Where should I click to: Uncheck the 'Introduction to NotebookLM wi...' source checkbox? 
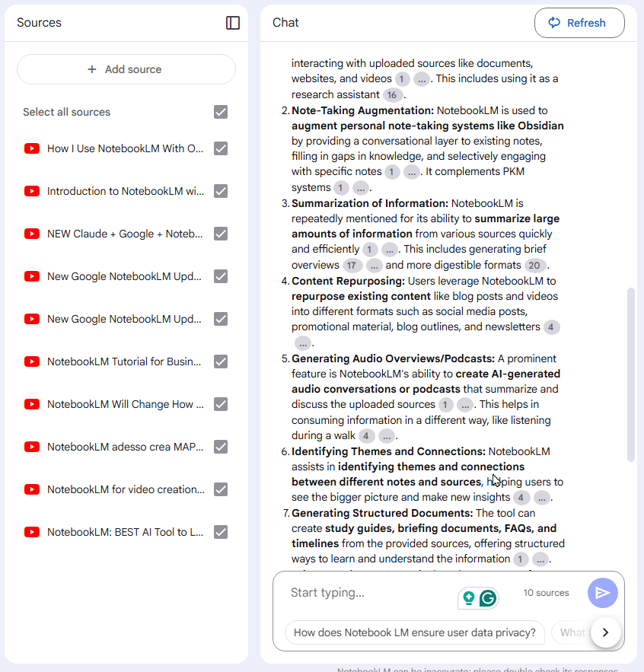[221, 191]
